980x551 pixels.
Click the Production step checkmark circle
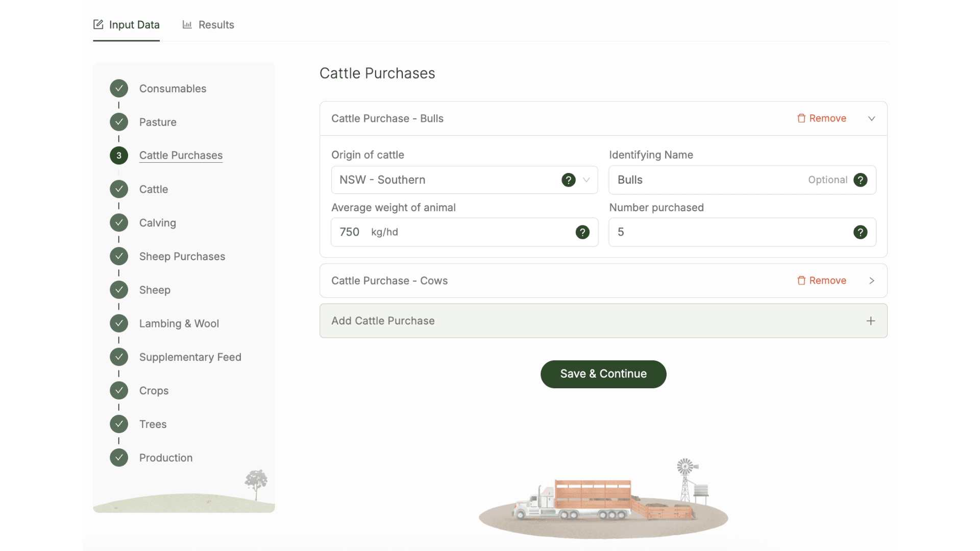point(119,458)
